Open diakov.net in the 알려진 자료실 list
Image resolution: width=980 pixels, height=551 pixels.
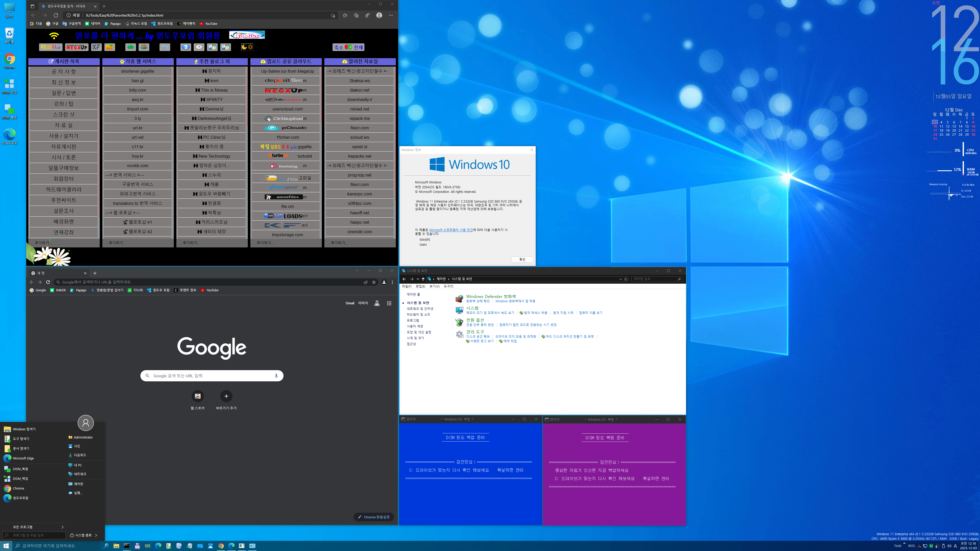360,90
